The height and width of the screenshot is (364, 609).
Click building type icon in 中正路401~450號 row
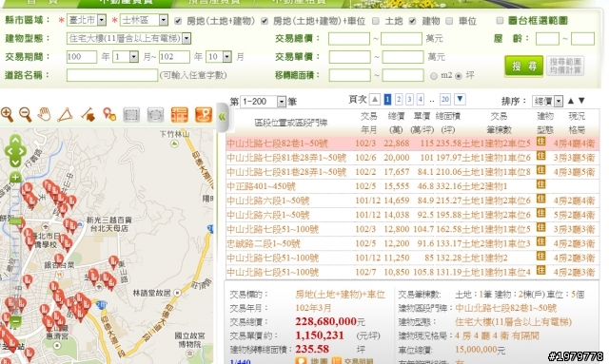click(x=541, y=184)
